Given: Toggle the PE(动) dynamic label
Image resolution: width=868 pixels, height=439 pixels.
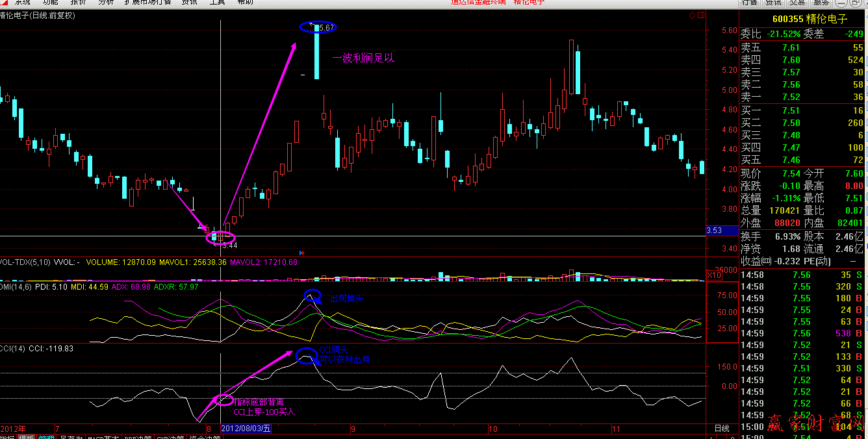Looking at the screenshot, I should [x=834, y=261].
